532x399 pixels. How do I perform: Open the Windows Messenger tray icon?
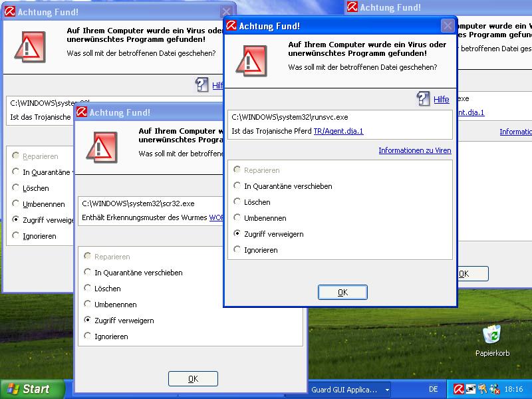click(494, 389)
